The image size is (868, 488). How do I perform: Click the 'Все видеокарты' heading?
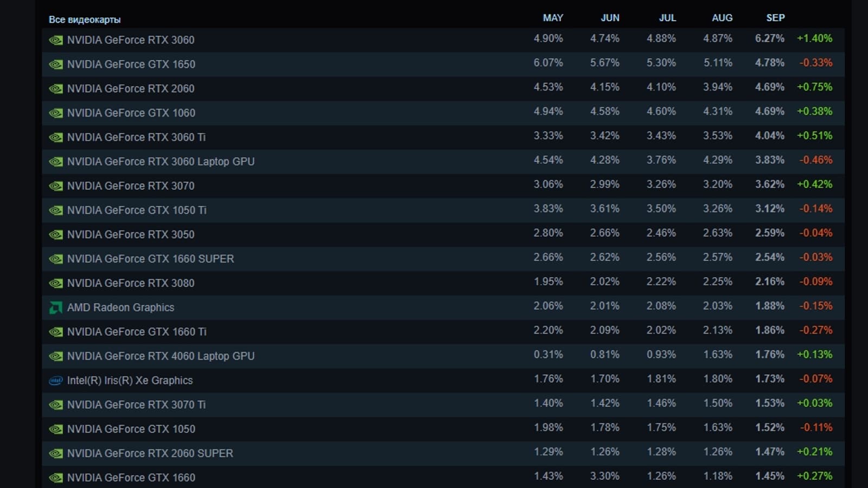point(85,20)
